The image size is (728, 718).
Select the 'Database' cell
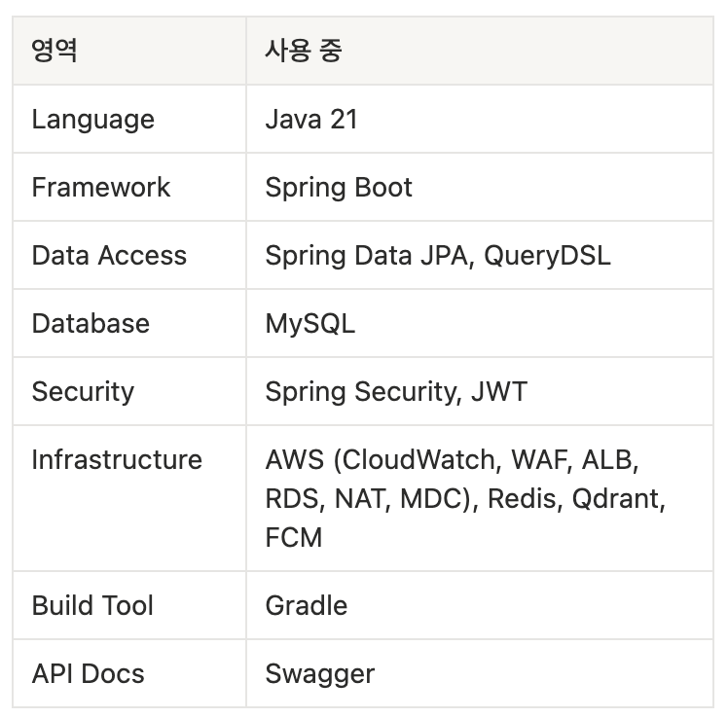(x=129, y=324)
